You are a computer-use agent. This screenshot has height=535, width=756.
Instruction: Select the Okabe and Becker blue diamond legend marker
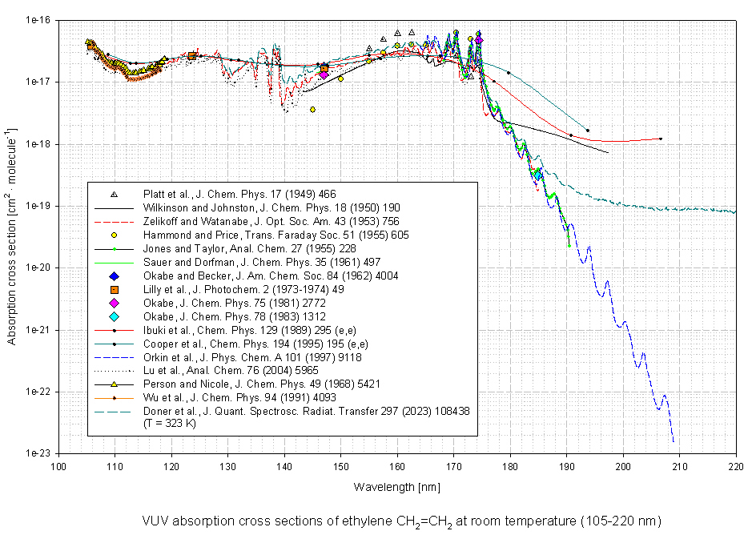(114, 276)
